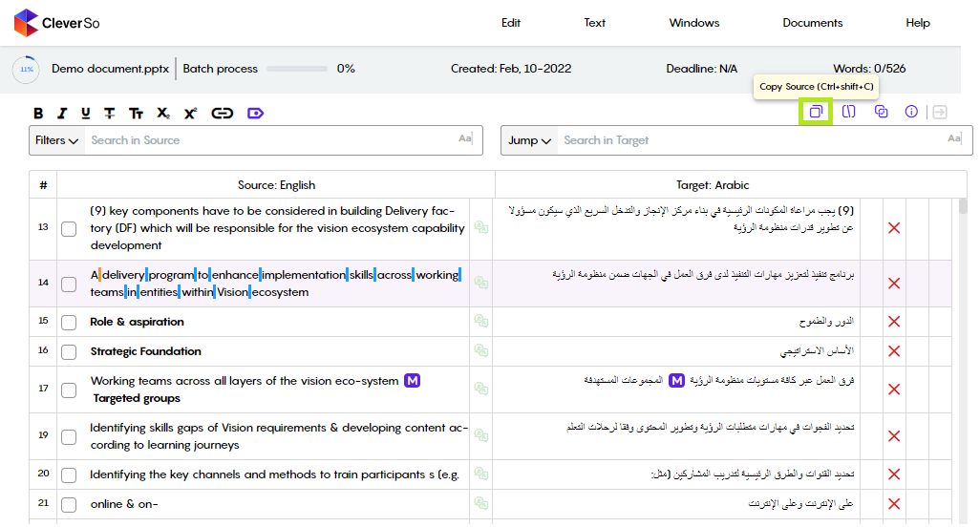Click the purple M tag in target row 17
Image resolution: width=980 pixels, height=527 pixels.
coord(676,380)
